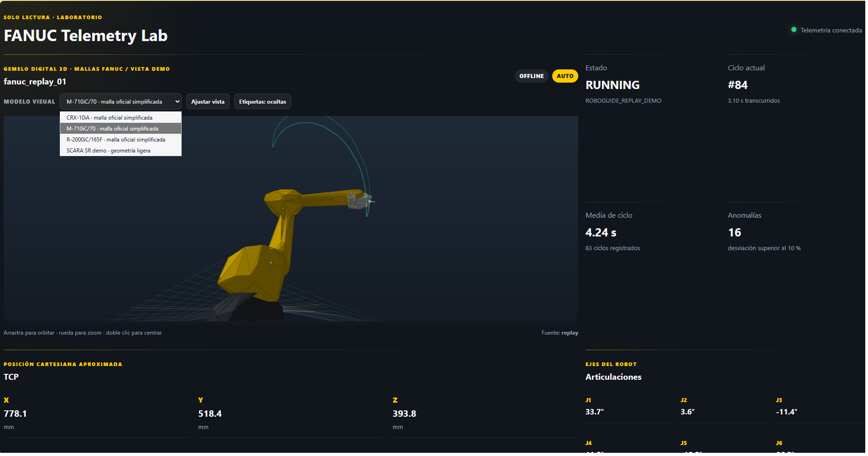Viewport: 868px width, 456px height.
Task: Click TCP X value 778.1
Action: 16,414
